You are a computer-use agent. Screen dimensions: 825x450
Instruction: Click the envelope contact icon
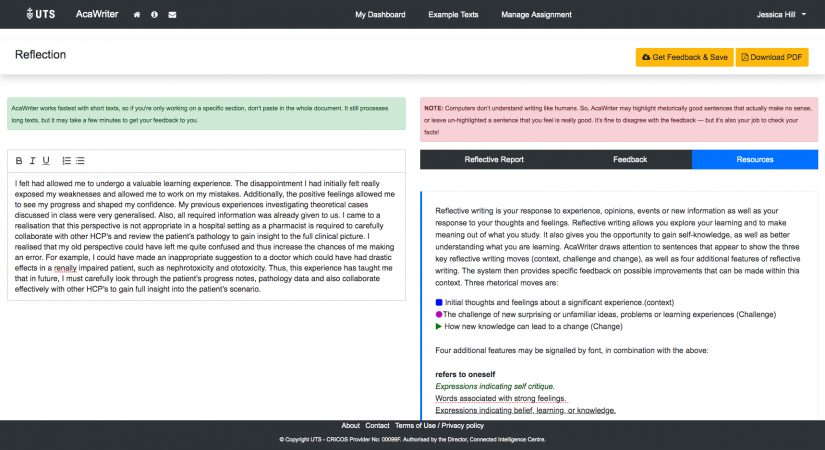pyautogui.click(x=172, y=15)
